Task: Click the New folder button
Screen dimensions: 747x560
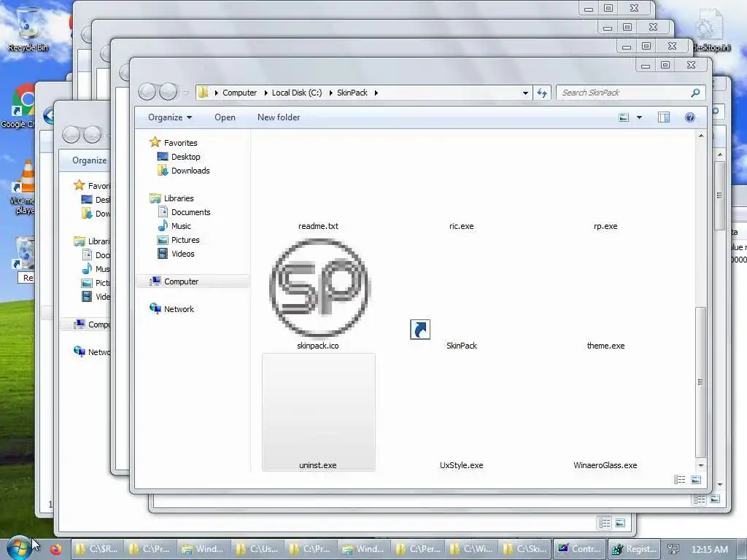Action: (x=279, y=117)
